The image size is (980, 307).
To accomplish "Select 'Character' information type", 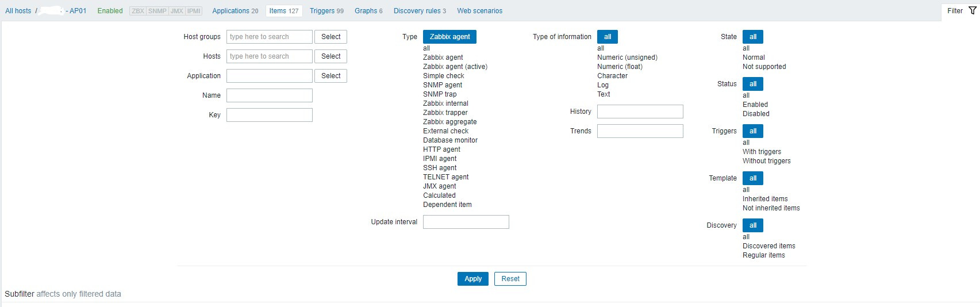I will tap(612, 76).
